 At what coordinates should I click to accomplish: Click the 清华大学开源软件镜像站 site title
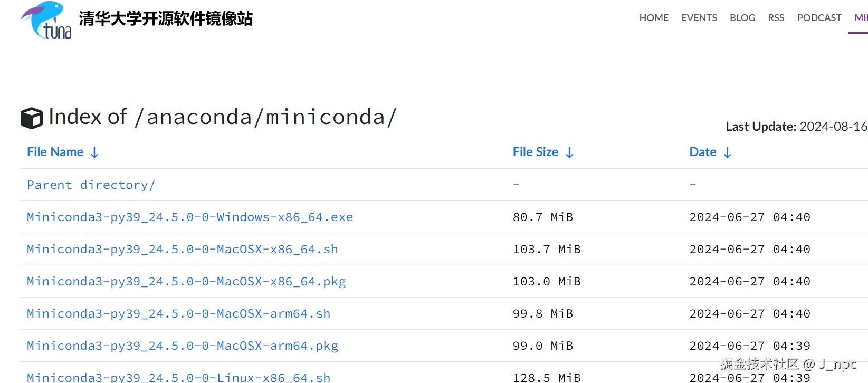[166, 19]
